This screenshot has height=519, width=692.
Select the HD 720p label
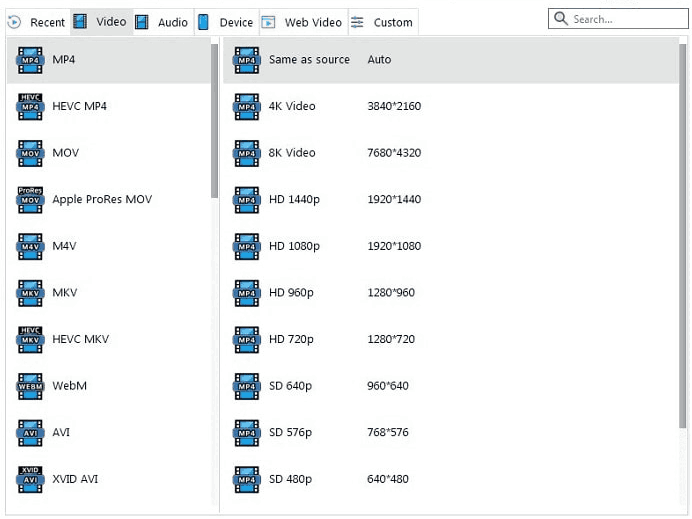pyautogui.click(x=291, y=339)
